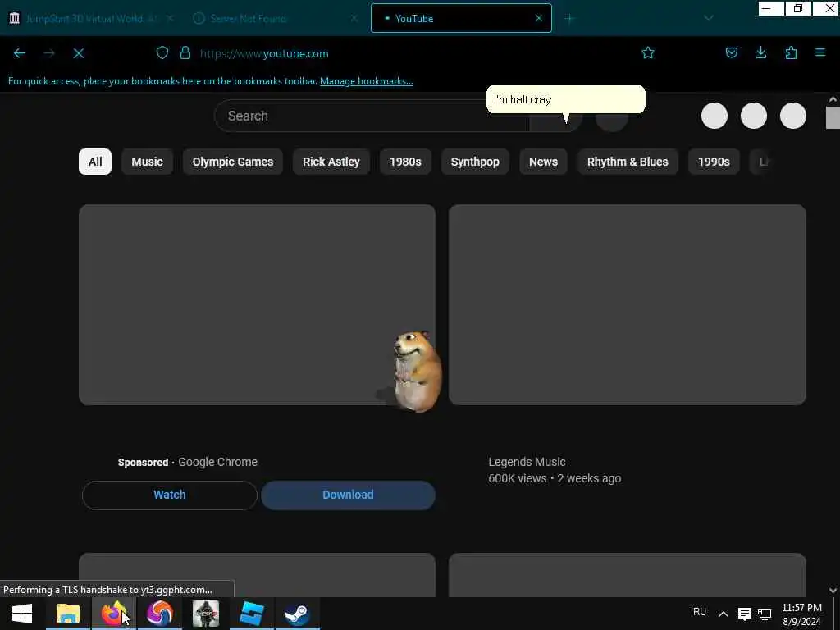The image size is (840, 630).
Task: Focus the YouTube Search field
Action: pyautogui.click(x=372, y=116)
